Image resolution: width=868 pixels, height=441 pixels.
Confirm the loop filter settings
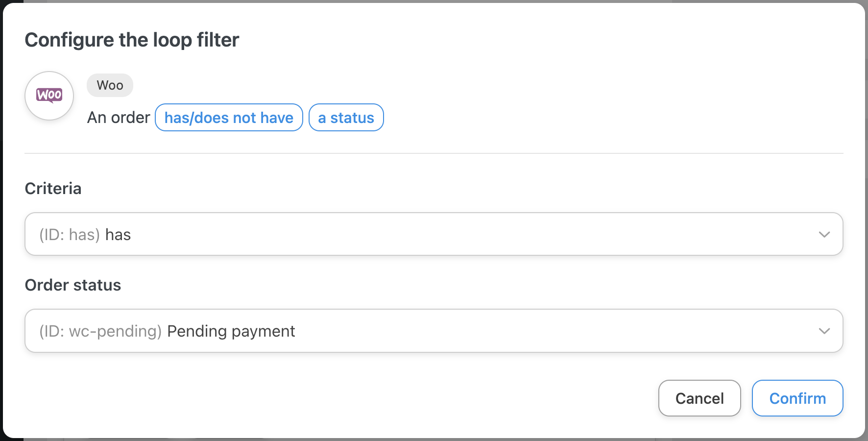[797, 398]
